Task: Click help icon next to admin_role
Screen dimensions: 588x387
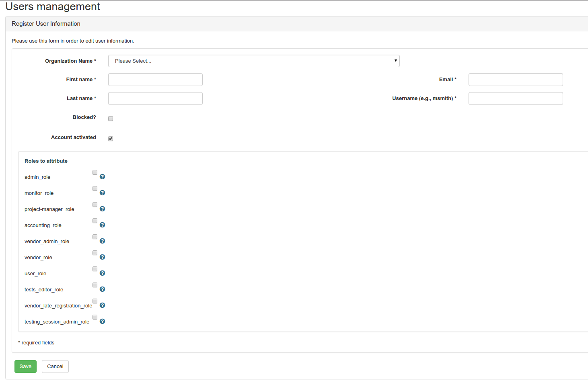Action: click(x=103, y=177)
